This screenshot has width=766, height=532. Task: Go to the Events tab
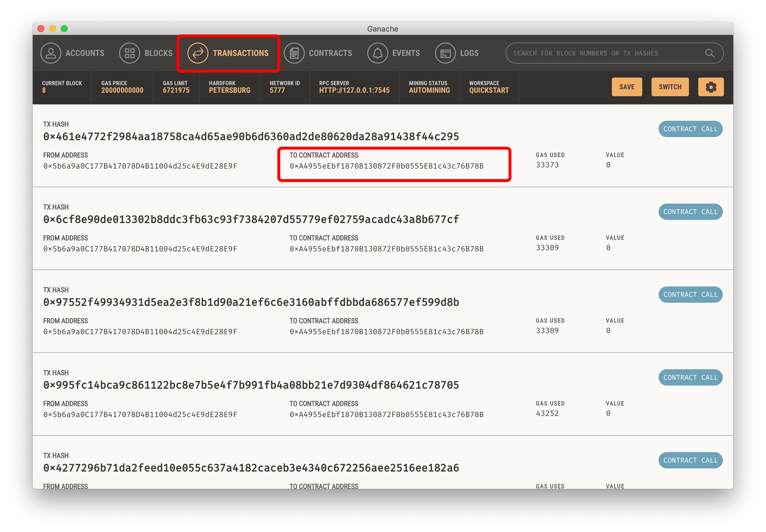tap(406, 53)
